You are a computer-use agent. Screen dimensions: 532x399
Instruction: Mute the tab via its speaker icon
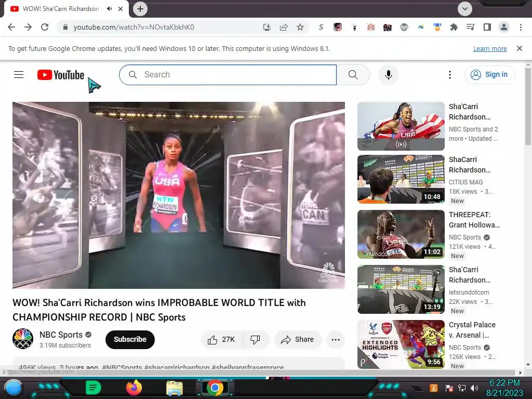point(109,9)
